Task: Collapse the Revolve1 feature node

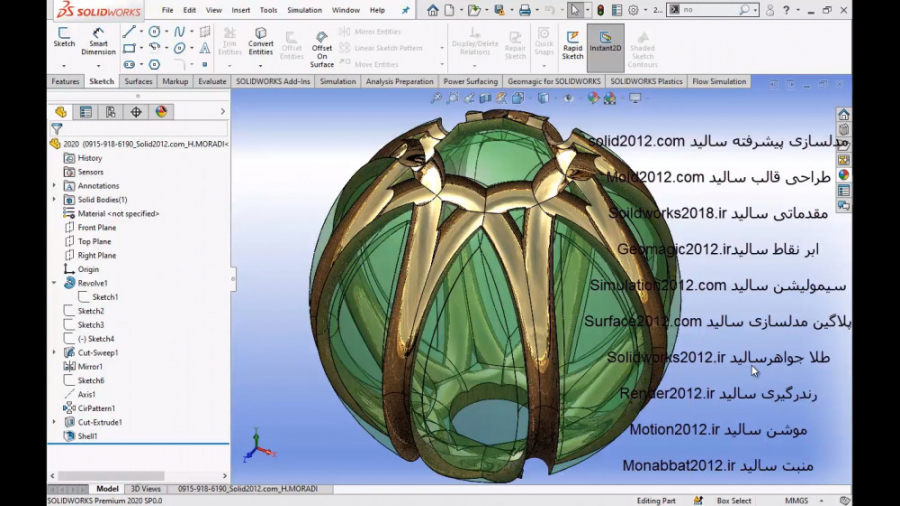Action: (x=55, y=283)
